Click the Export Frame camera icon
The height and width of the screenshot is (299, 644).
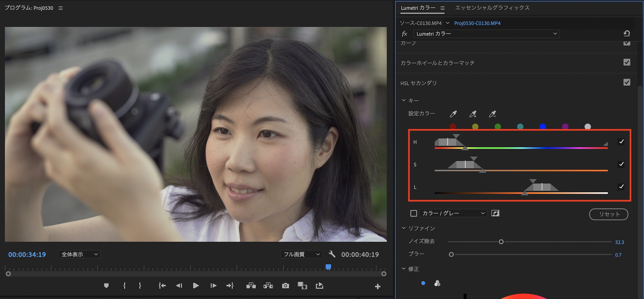(285, 286)
